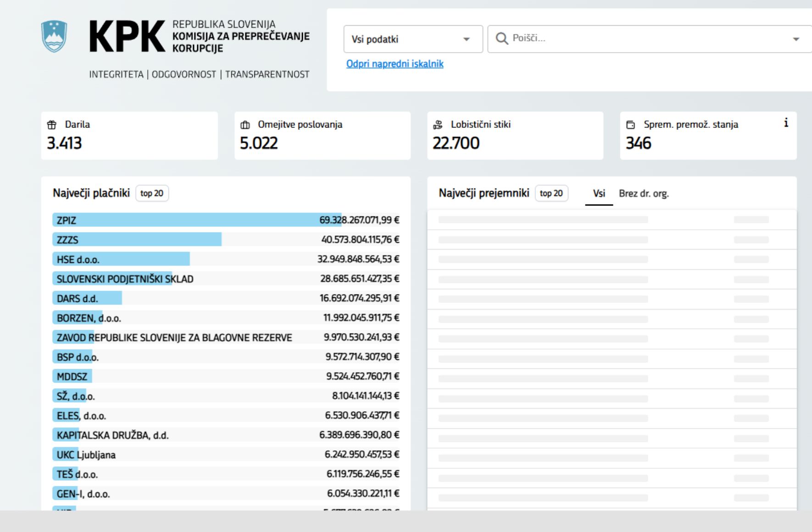Open the info icon on Sprem. premož. stanja card
Image resolution: width=812 pixels, height=532 pixels.
coord(786,123)
